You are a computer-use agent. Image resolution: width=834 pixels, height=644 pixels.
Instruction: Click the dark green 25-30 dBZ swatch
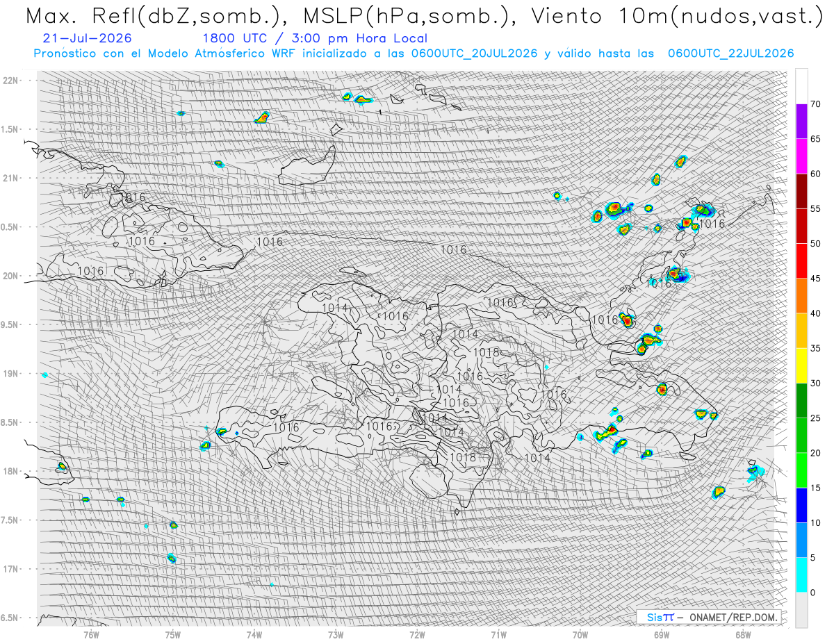(x=801, y=401)
